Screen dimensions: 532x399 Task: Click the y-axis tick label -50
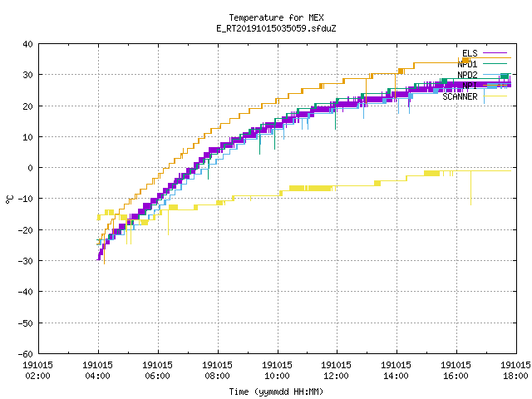click(26, 323)
